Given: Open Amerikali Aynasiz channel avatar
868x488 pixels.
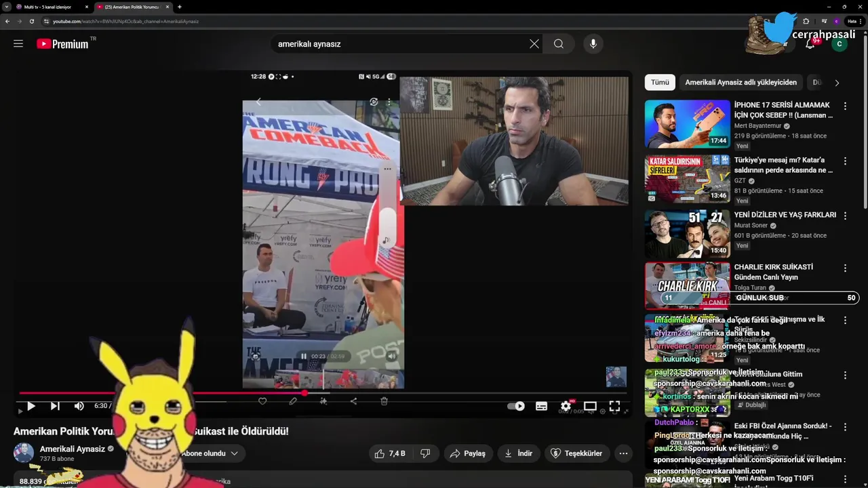Looking at the screenshot, I should click(24, 453).
